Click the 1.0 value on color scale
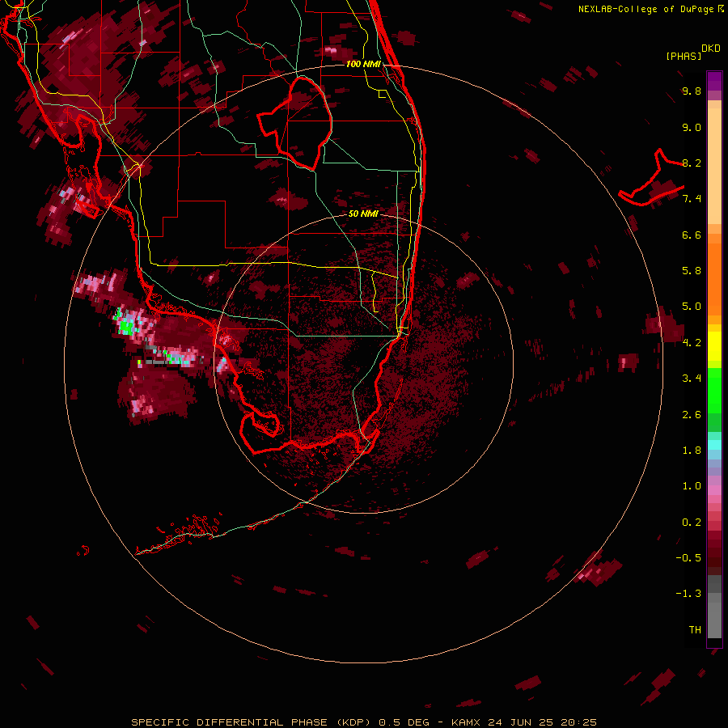The image size is (728, 728). pos(692,486)
